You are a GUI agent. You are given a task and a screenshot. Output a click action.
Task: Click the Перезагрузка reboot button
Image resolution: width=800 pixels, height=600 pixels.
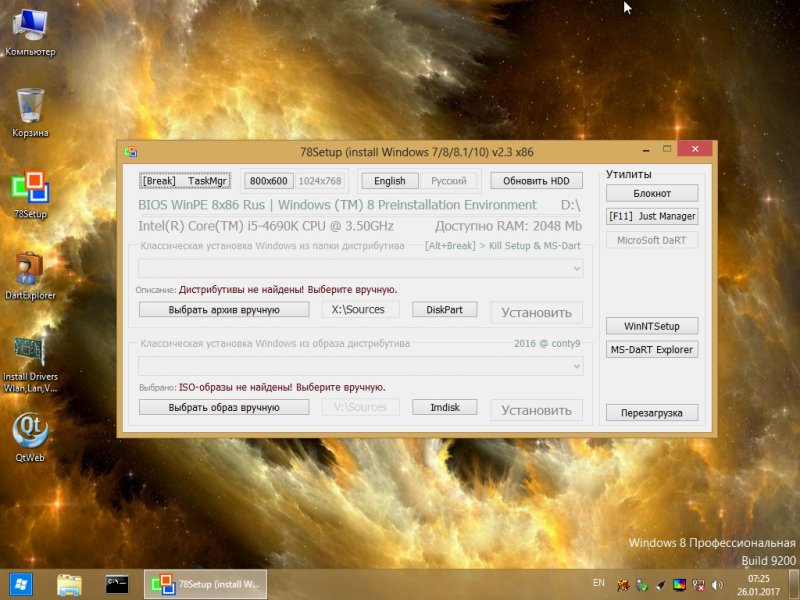(652, 413)
